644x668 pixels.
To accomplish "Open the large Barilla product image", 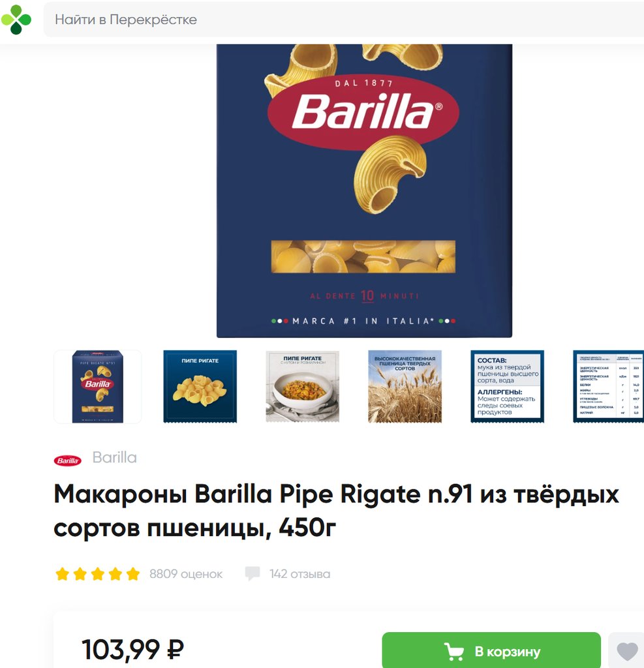I will pyautogui.click(x=364, y=191).
